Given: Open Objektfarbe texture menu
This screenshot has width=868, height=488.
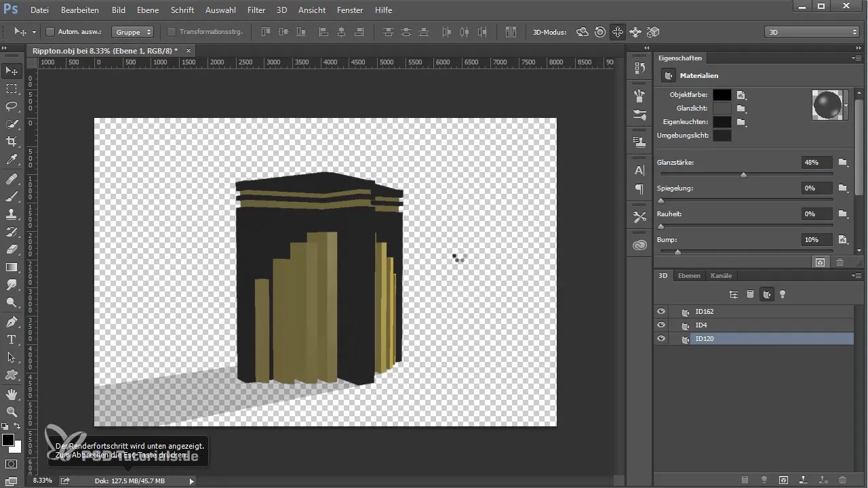Looking at the screenshot, I should pyautogui.click(x=741, y=95).
